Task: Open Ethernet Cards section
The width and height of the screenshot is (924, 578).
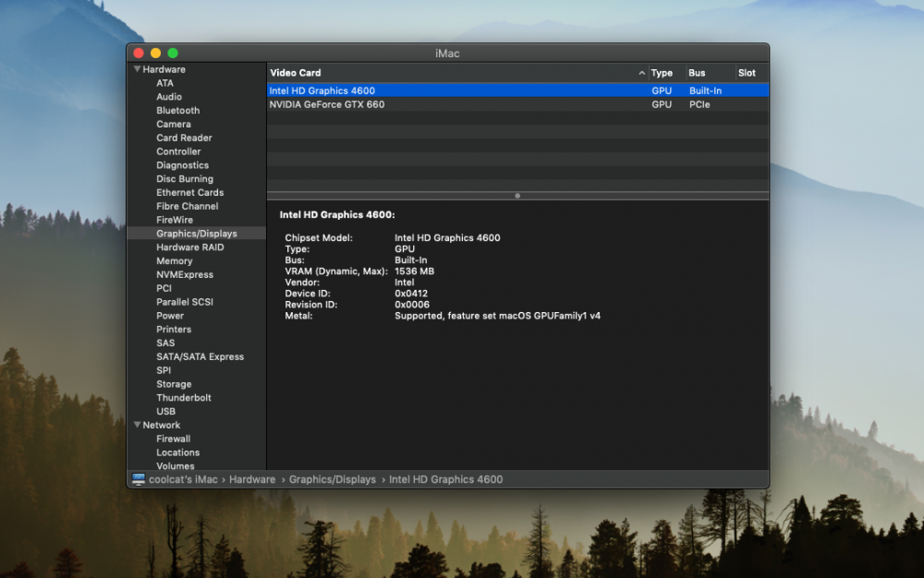Action: coord(189,192)
